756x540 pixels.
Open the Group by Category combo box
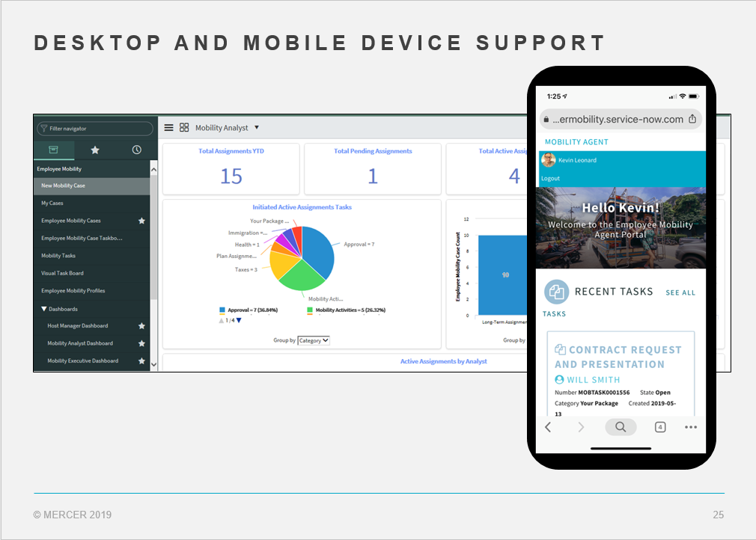[x=313, y=340]
